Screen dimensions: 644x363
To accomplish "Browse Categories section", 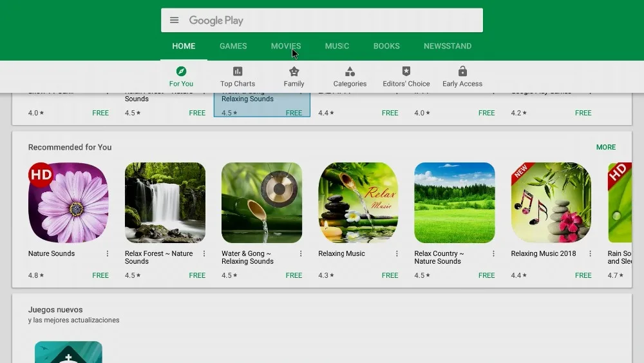I will 350,77.
